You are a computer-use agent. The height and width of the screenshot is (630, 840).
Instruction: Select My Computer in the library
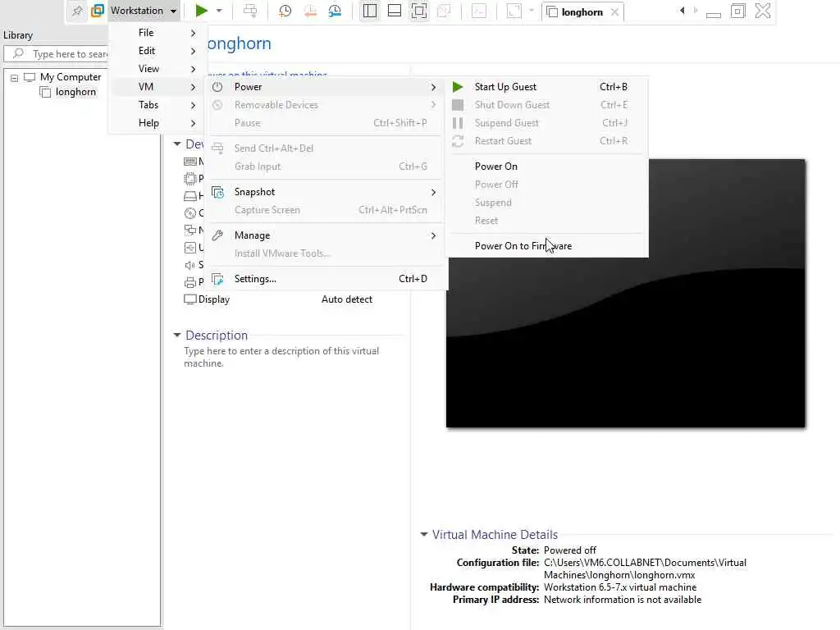click(71, 77)
